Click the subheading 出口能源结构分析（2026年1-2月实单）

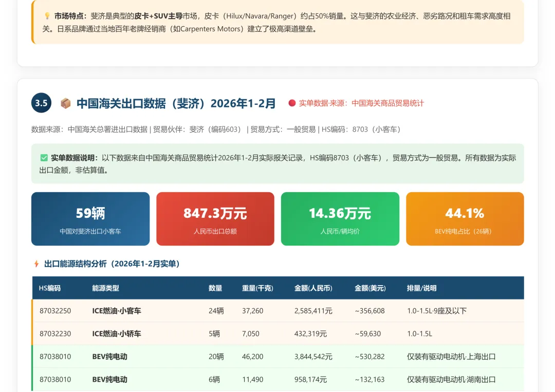[112, 264]
